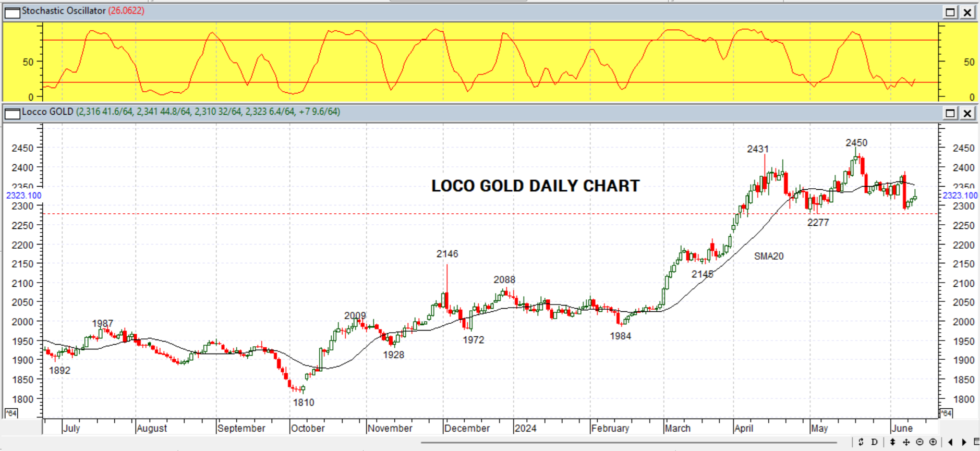
Task: Click the horizontal chart scrollbar at the bottom
Action: coord(628,443)
